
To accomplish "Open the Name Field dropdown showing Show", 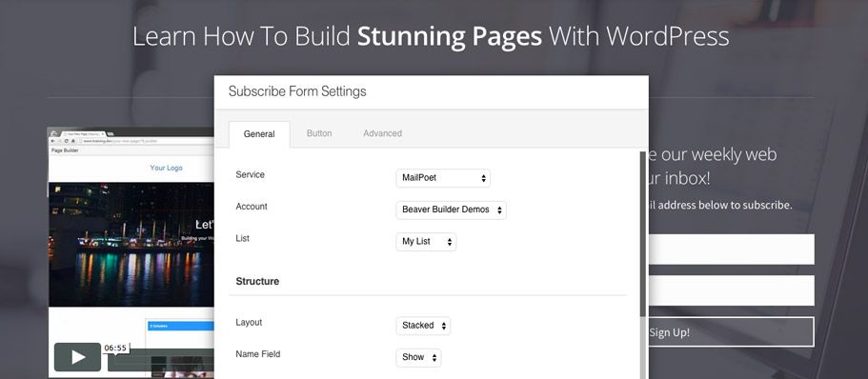I will click(418, 357).
